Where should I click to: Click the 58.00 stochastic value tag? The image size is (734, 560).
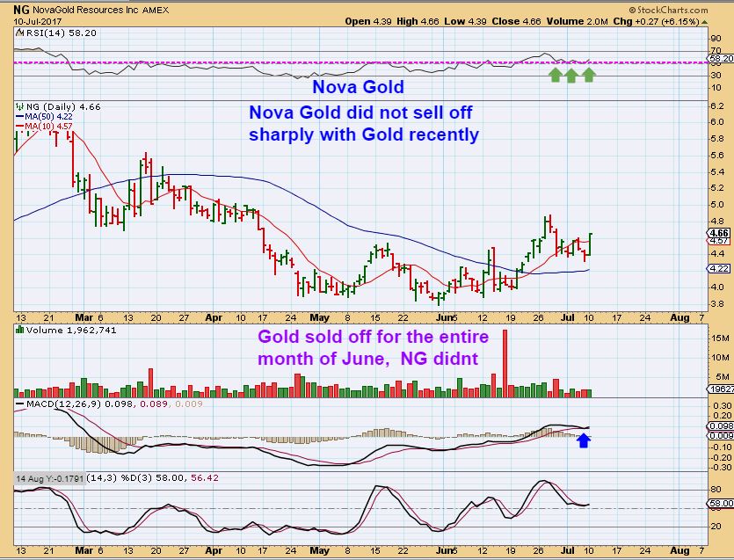click(x=722, y=504)
